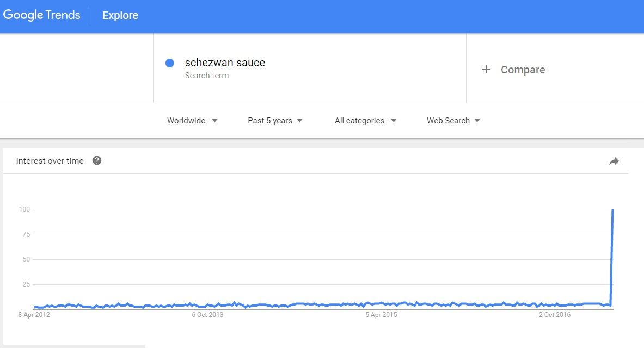The height and width of the screenshot is (348, 644).
Task: Click the share arrow icon
Action: [x=614, y=161]
